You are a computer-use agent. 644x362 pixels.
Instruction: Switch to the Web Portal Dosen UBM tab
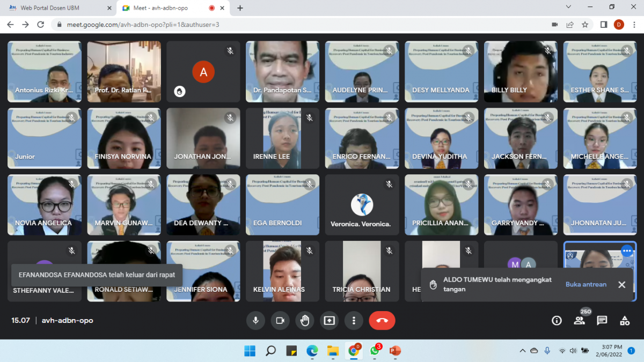coord(57,8)
